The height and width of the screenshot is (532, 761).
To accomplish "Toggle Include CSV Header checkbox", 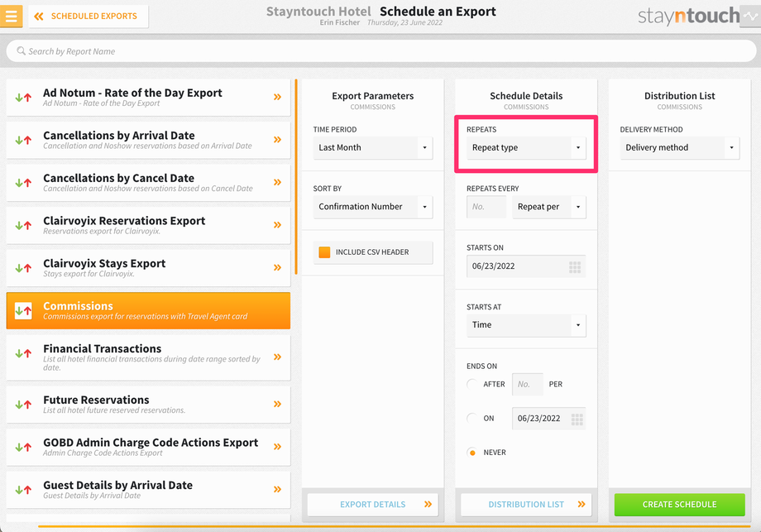I will 324,252.
